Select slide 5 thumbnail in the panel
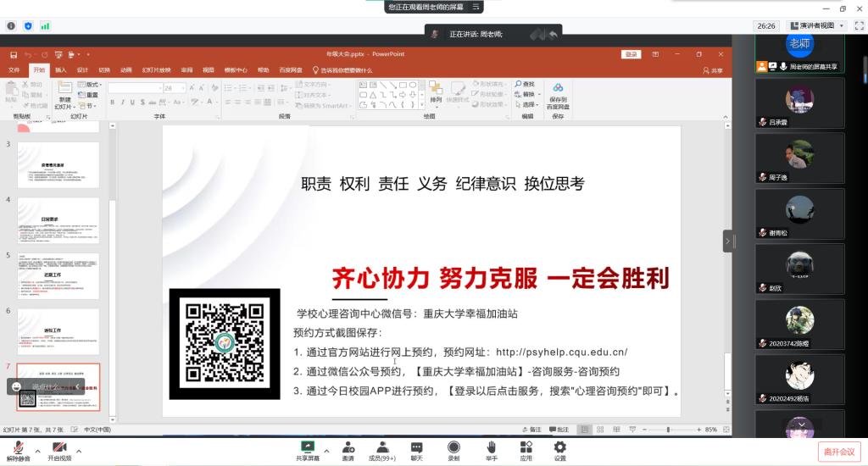 (58, 276)
